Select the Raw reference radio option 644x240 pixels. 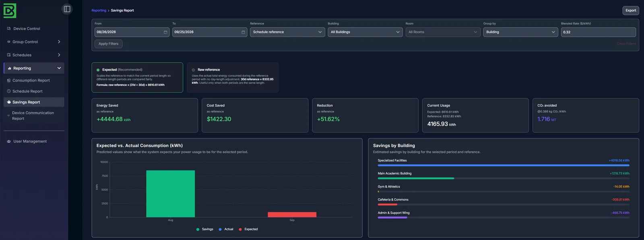(193, 70)
